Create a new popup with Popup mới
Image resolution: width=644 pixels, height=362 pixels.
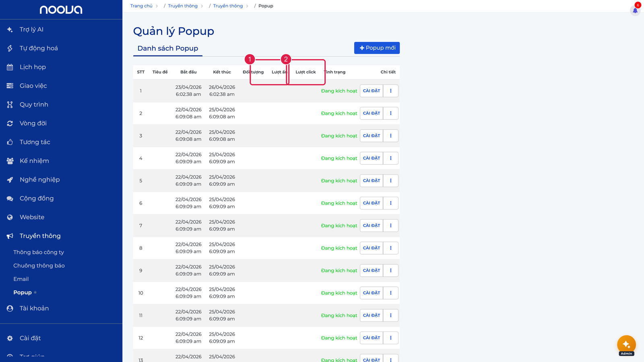click(x=377, y=48)
